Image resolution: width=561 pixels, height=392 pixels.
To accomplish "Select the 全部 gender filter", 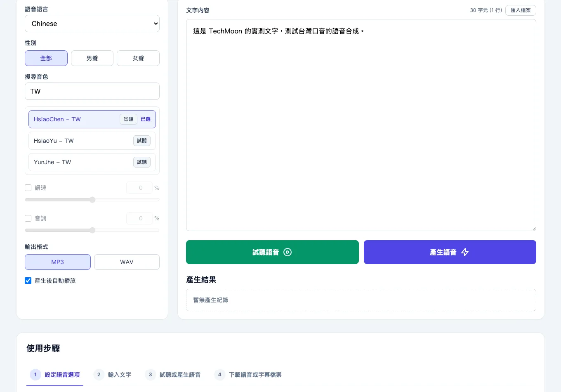I will click(46, 58).
